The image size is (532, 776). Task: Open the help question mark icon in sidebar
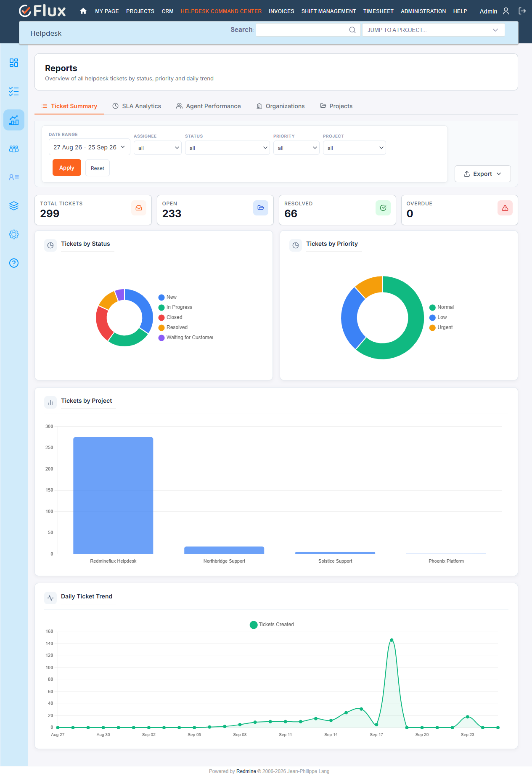point(14,263)
